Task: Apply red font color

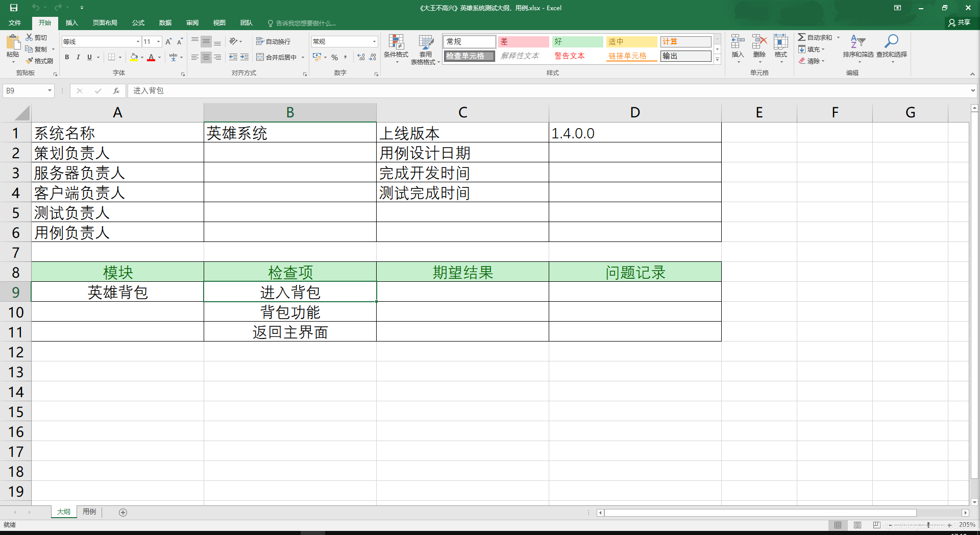Action: [x=151, y=57]
